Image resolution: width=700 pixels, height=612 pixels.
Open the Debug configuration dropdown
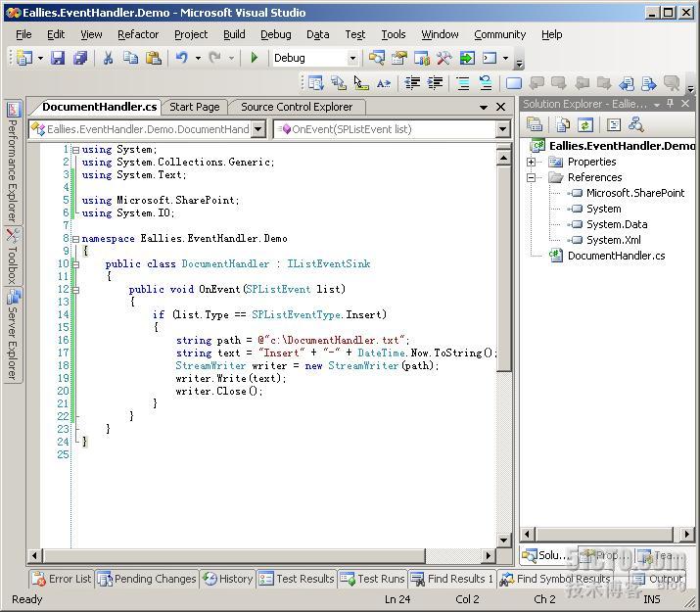tap(352, 58)
